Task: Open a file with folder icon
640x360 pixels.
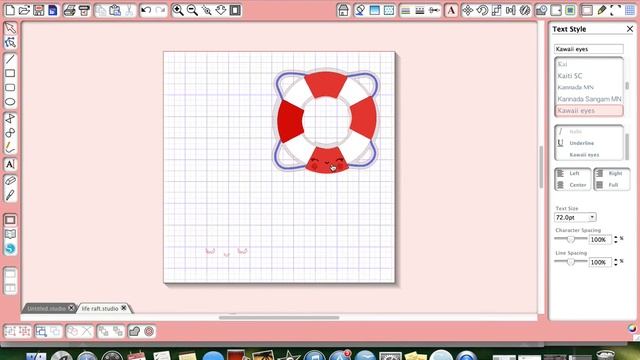Action: tap(24, 10)
